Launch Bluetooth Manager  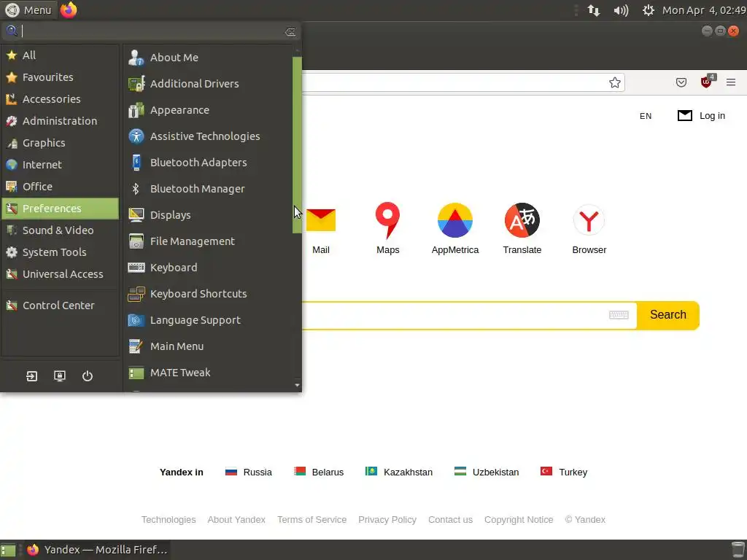[208, 189]
